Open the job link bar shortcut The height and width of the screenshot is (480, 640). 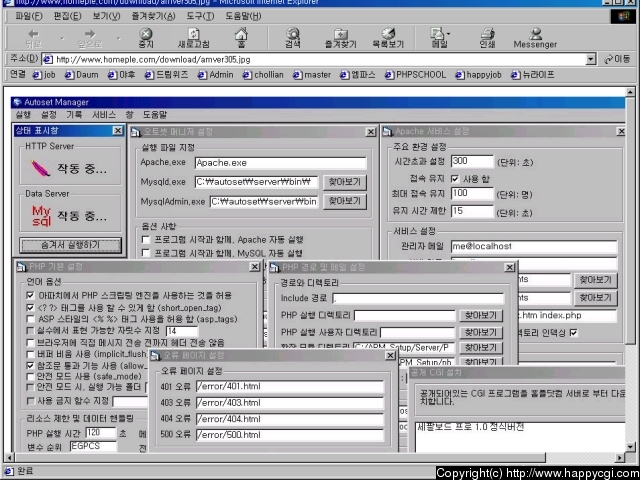pyautogui.click(x=44, y=75)
